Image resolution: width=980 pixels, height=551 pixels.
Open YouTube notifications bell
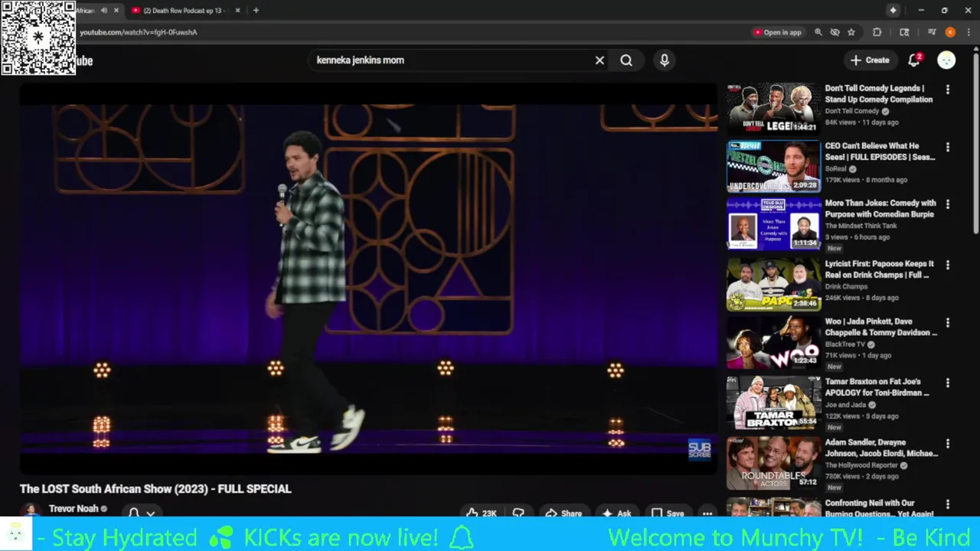pyautogui.click(x=914, y=60)
